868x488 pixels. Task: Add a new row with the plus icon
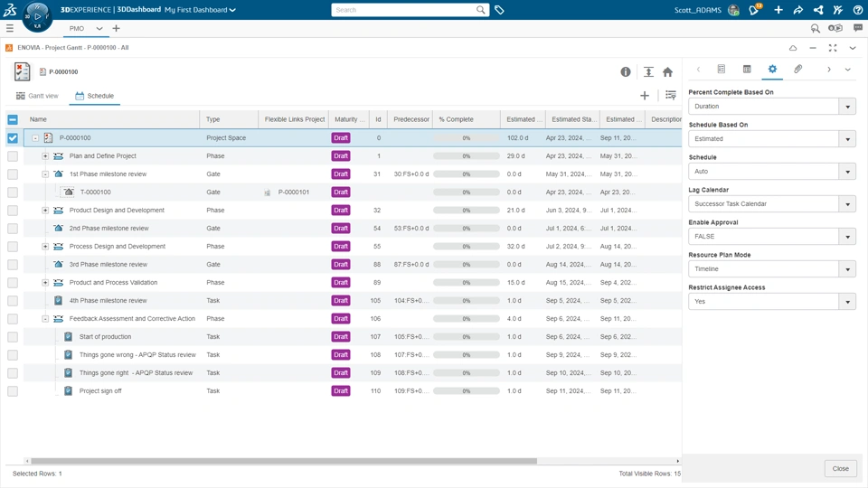(645, 96)
